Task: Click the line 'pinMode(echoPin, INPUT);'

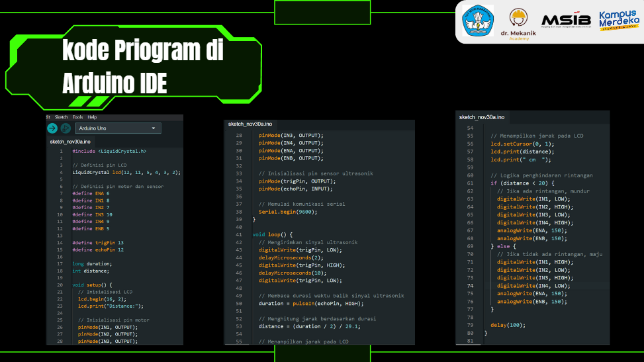Action: [296, 189]
